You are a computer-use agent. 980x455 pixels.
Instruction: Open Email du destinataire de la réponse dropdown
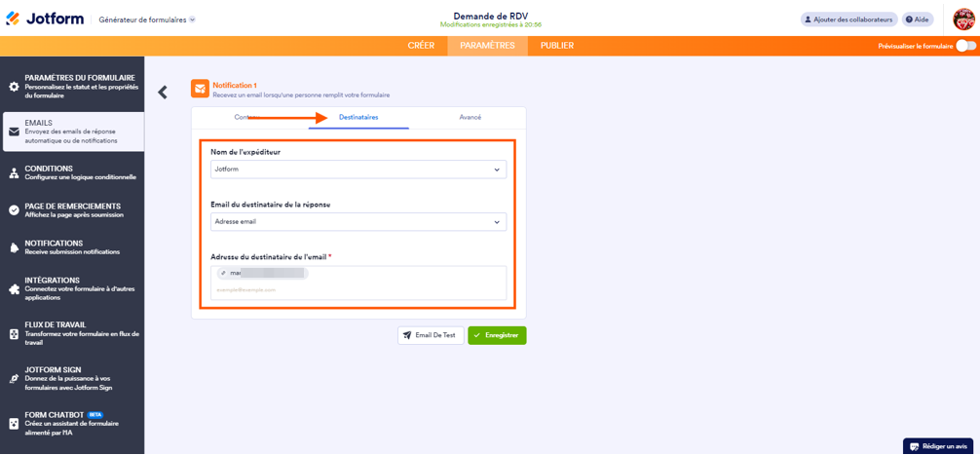(x=358, y=222)
